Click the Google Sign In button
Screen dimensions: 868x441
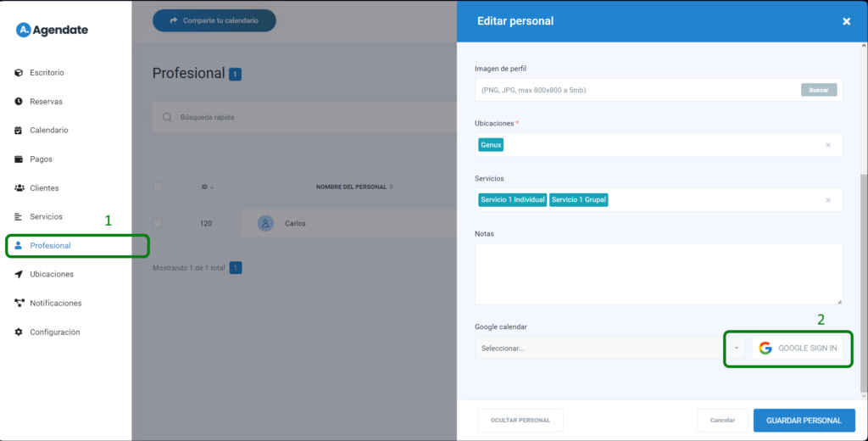(x=798, y=349)
